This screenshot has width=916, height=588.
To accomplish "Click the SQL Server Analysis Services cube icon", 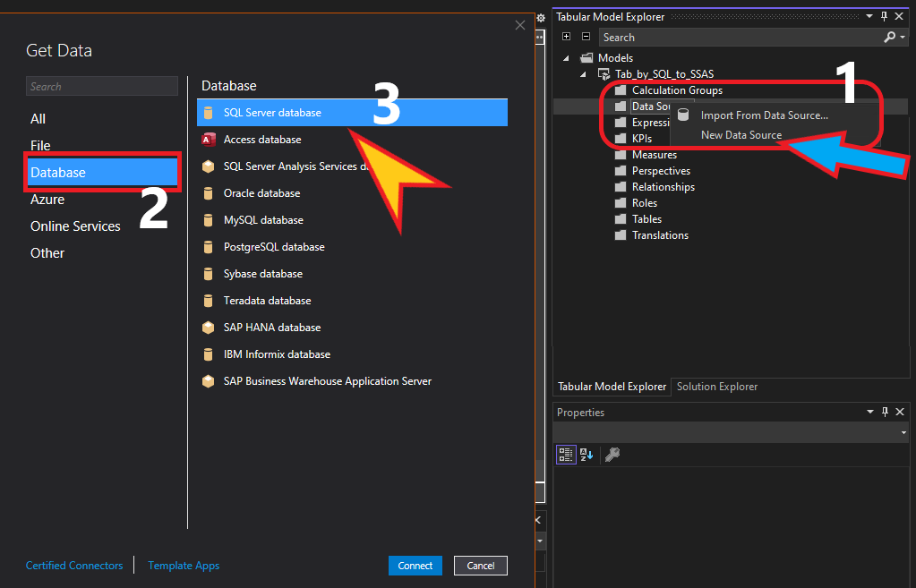I will coord(208,166).
